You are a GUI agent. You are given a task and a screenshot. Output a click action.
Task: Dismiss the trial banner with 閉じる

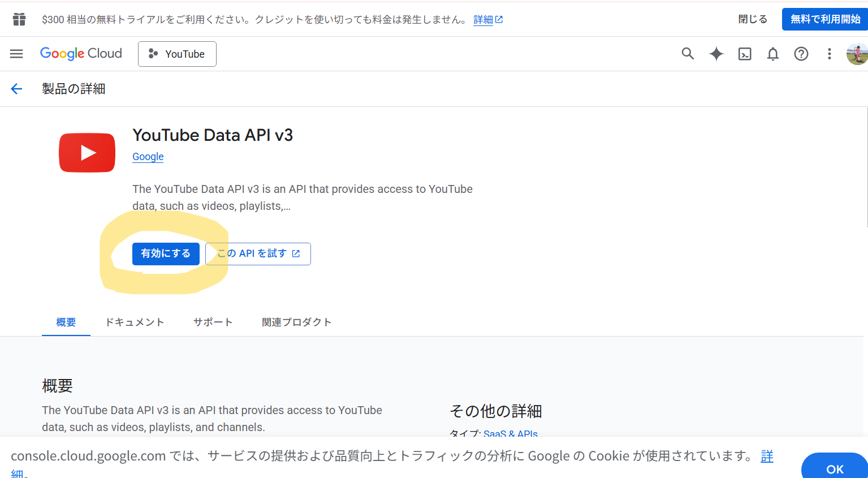click(753, 19)
